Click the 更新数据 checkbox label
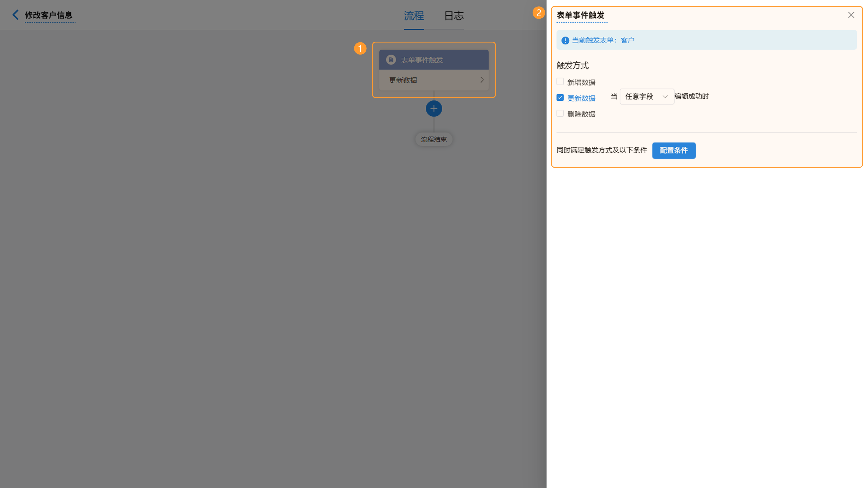Viewport: 868px width, 488px height. tap(581, 98)
